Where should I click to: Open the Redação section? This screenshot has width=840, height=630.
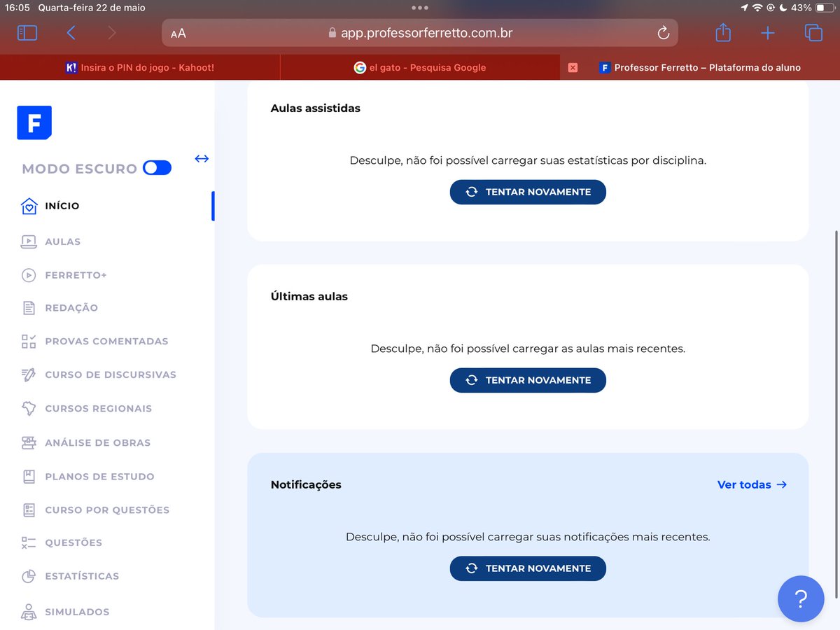click(70, 308)
